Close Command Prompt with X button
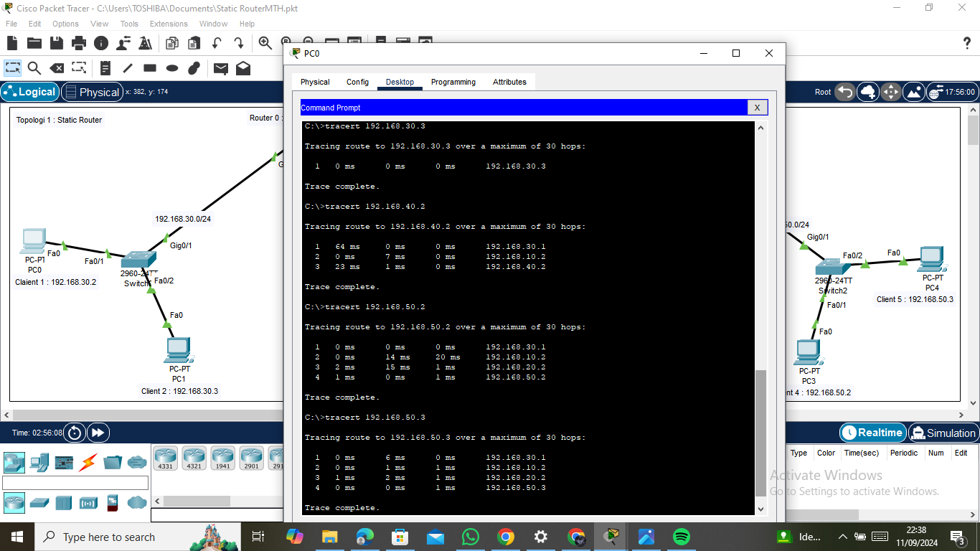 [x=757, y=108]
